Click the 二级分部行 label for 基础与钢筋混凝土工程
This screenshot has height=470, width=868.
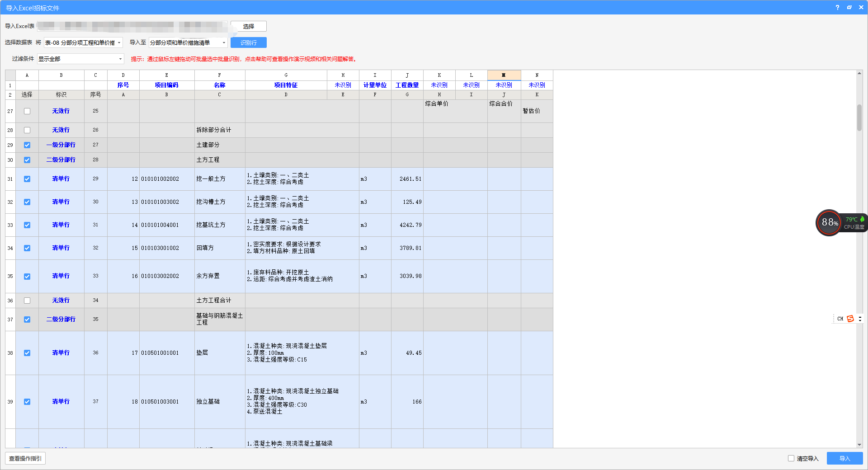(x=61, y=319)
